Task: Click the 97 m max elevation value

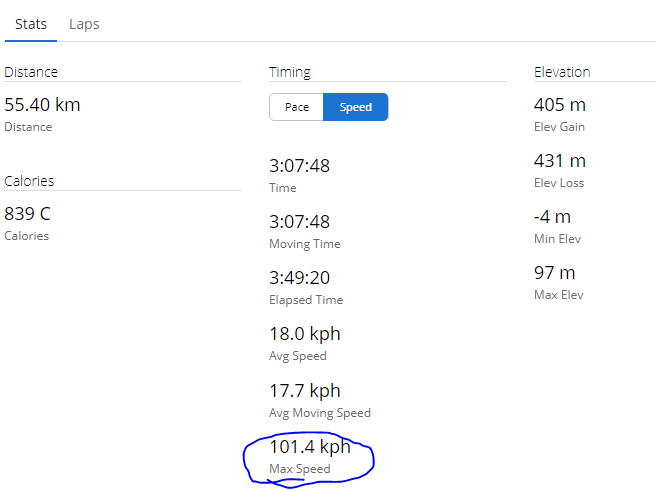Action: [554, 273]
